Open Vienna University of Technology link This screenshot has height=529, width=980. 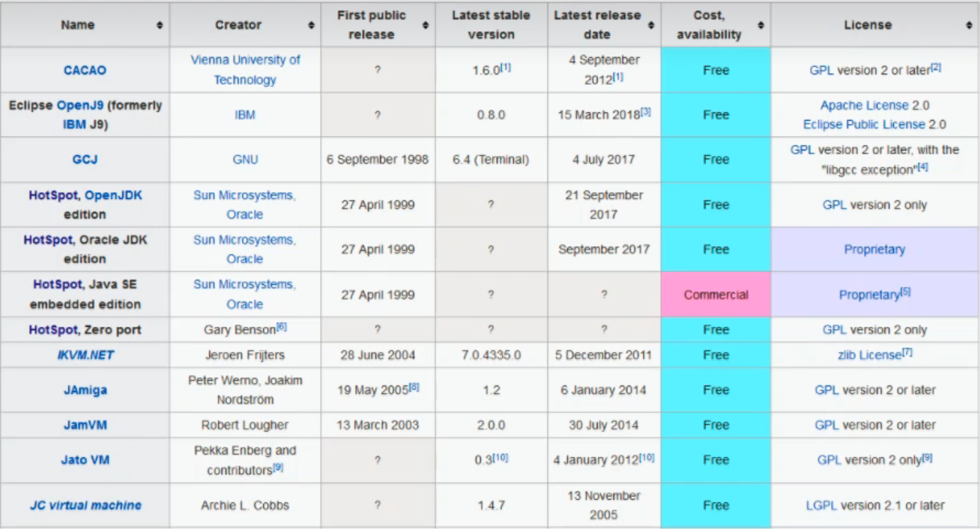coord(245,70)
